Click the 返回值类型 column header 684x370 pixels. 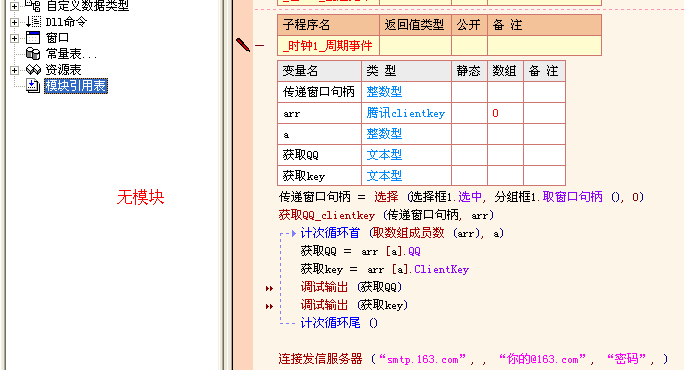(414, 25)
